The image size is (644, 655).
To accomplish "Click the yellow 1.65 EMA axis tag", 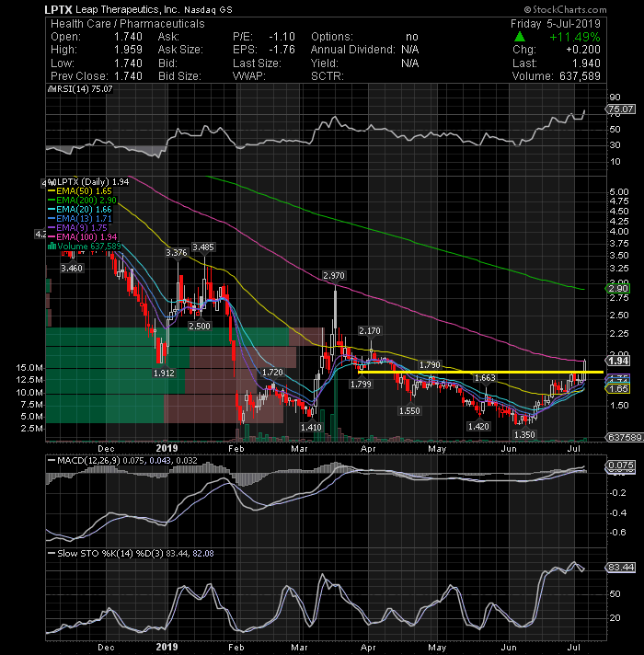I will tap(617, 389).
